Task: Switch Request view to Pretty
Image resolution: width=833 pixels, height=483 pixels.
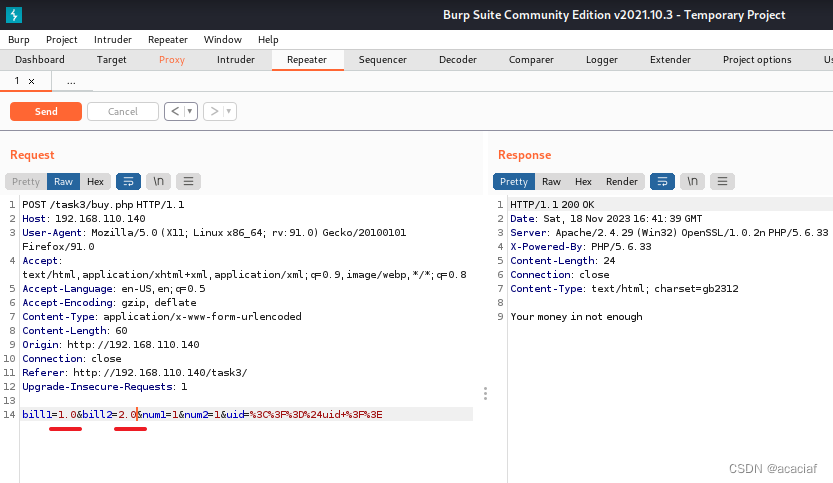Action: coord(26,182)
